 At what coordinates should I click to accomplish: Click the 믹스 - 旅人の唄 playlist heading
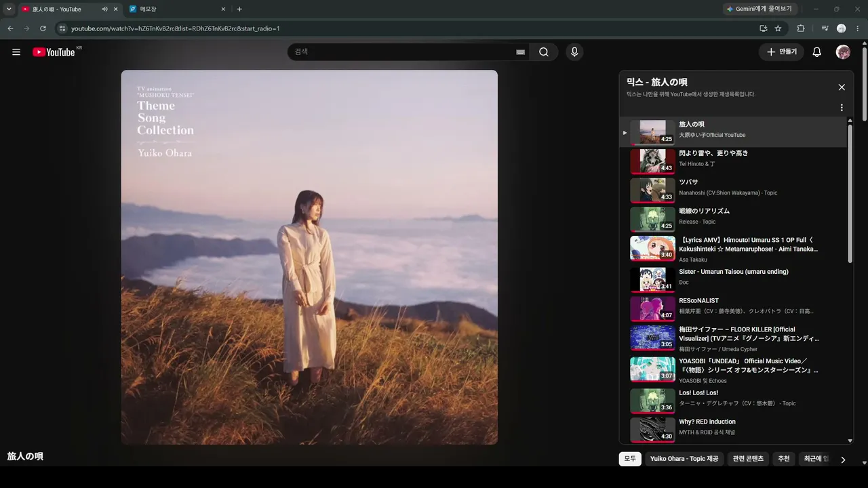(x=657, y=82)
